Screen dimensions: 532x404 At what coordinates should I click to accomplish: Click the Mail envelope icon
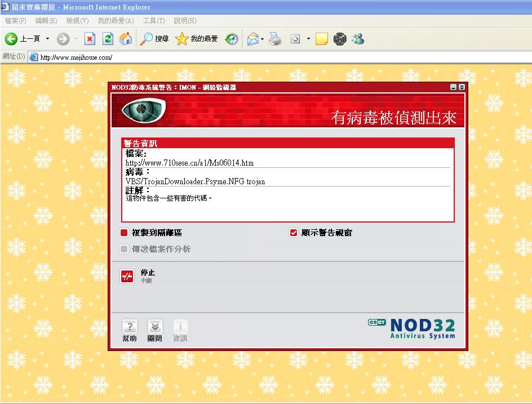(253, 39)
